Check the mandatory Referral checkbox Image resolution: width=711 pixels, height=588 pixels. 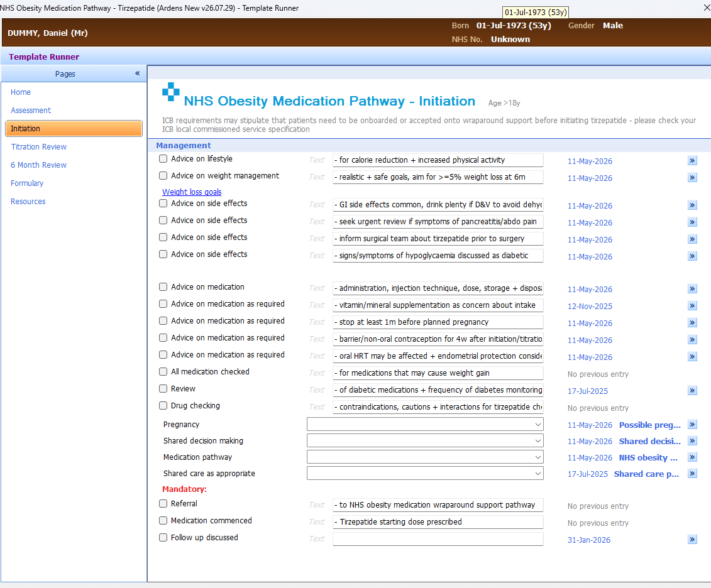click(163, 503)
